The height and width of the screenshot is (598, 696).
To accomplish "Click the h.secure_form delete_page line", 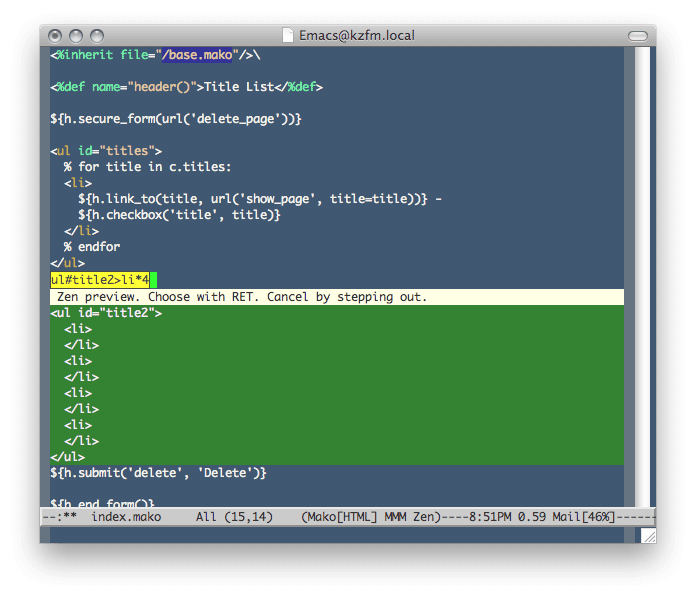I will pyautogui.click(x=176, y=119).
